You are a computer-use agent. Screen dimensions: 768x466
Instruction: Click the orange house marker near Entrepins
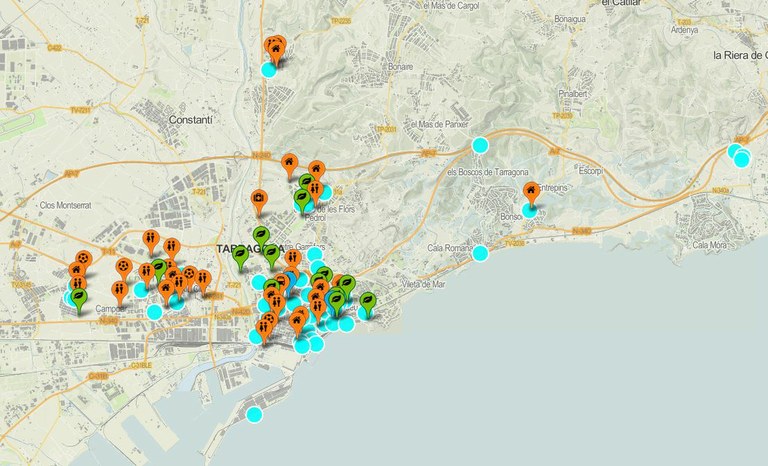[531, 190]
